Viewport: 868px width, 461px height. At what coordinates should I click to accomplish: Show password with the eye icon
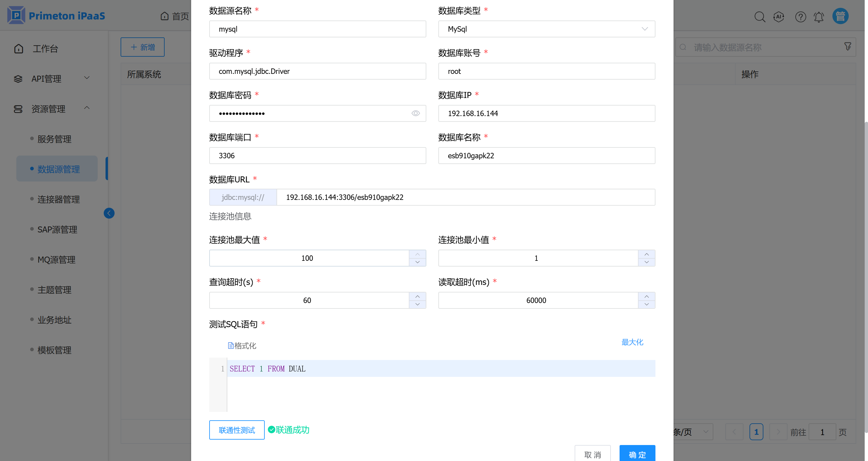(415, 113)
